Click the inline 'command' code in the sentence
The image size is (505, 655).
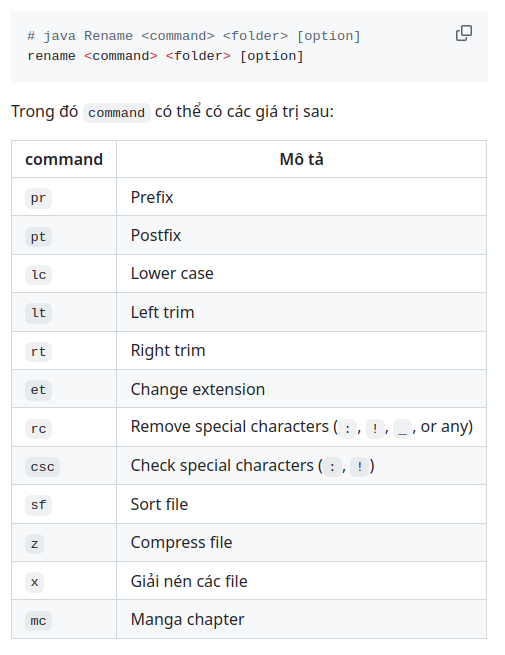coord(117,113)
